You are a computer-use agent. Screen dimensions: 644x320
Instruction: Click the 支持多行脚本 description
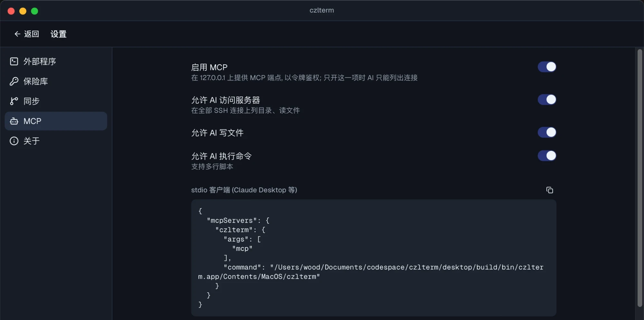tap(212, 167)
